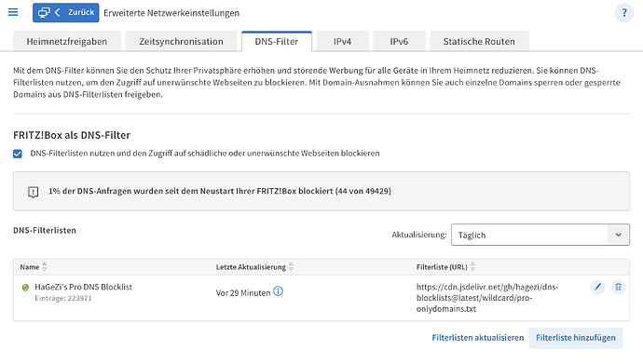Click the Vor 29 Minuten text
643x364 pixels.
point(243,292)
